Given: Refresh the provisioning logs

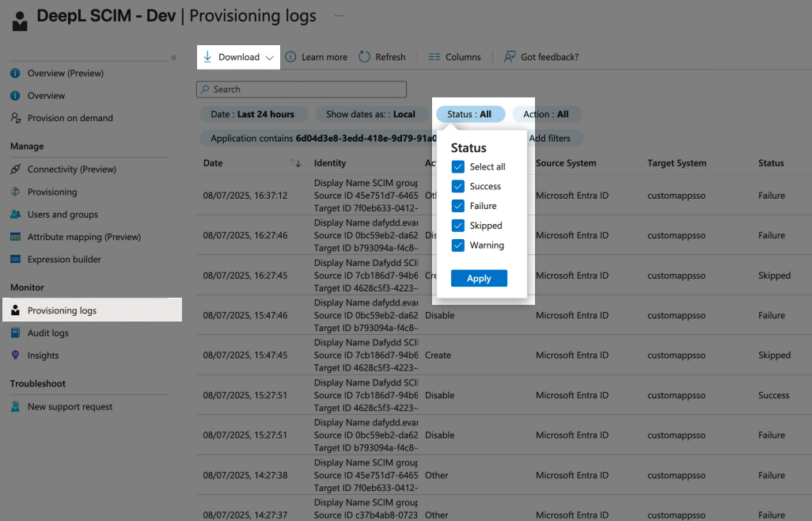Looking at the screenshot, I should pos(382,56).
